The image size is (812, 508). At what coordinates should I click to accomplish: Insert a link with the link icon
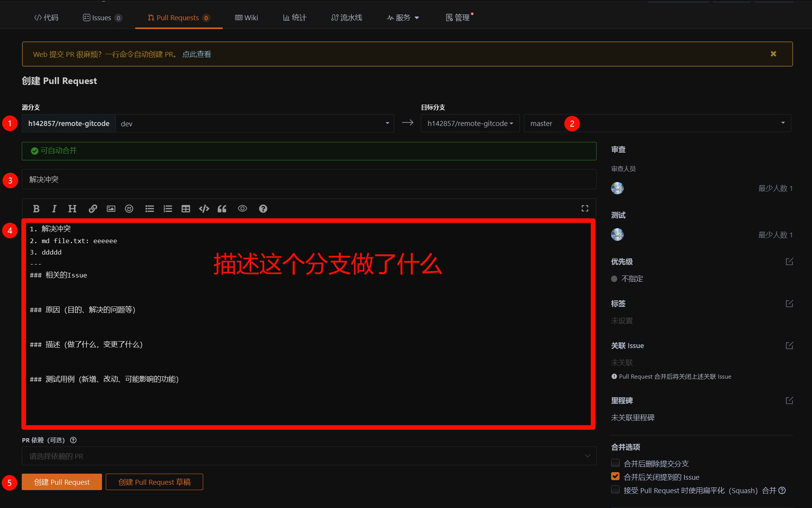pos(93,209)
